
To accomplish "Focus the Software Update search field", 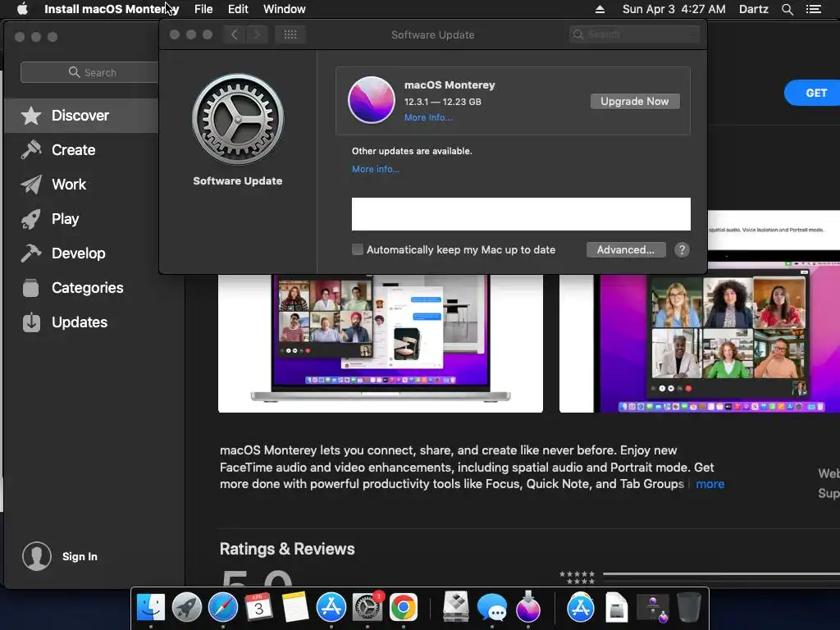I will coord(635,34).
